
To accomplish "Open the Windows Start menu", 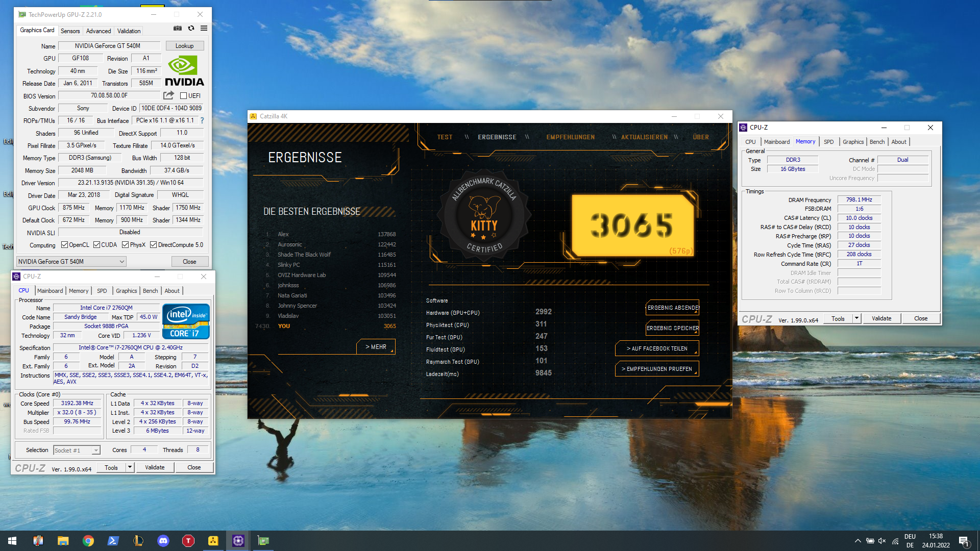I will click(12, 541).
